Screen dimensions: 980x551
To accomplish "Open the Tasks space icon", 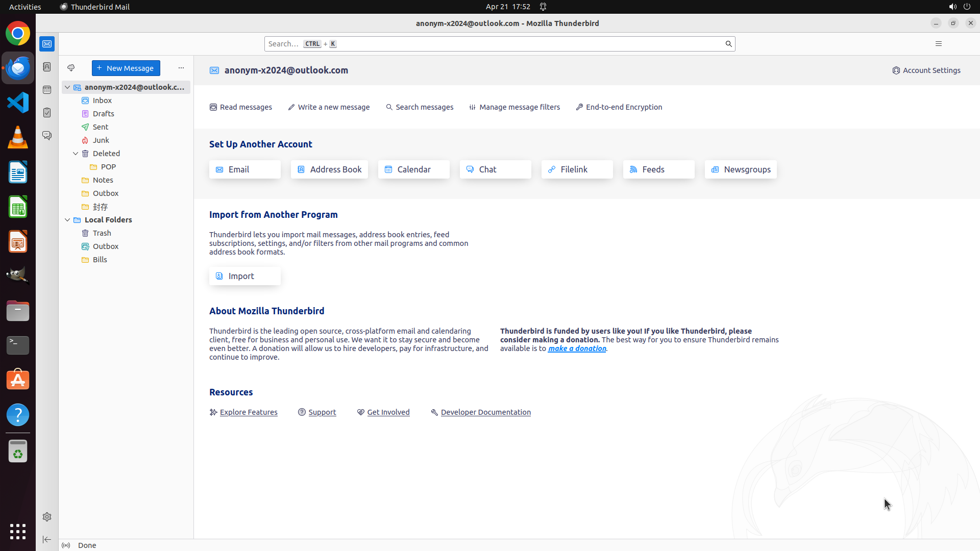I will point(47,113).
